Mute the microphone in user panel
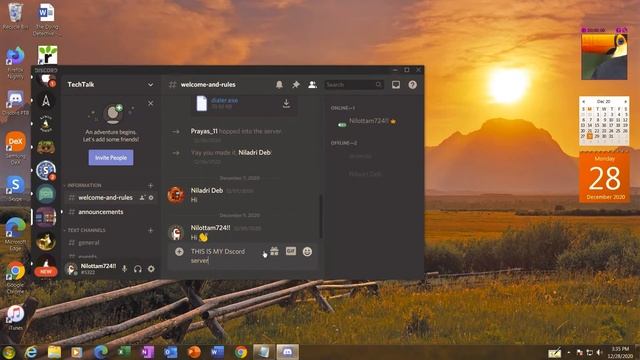This screenshot has height=360, width=640. [x=124, y=269]
